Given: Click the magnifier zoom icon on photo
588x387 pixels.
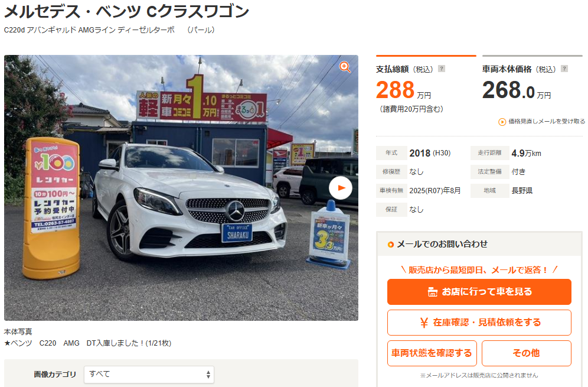Looking at the screenshot, I should click(x=345, y=67).
